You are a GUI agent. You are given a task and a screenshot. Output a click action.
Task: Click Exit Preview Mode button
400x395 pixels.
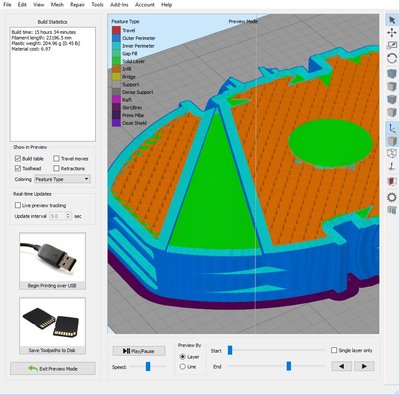(x=53, y=369)
